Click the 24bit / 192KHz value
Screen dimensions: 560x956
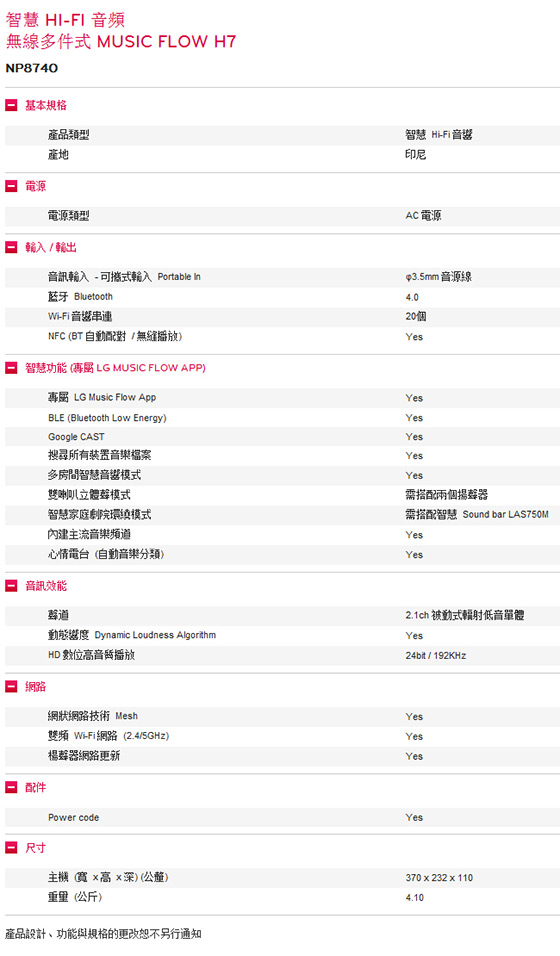point(436,655)
